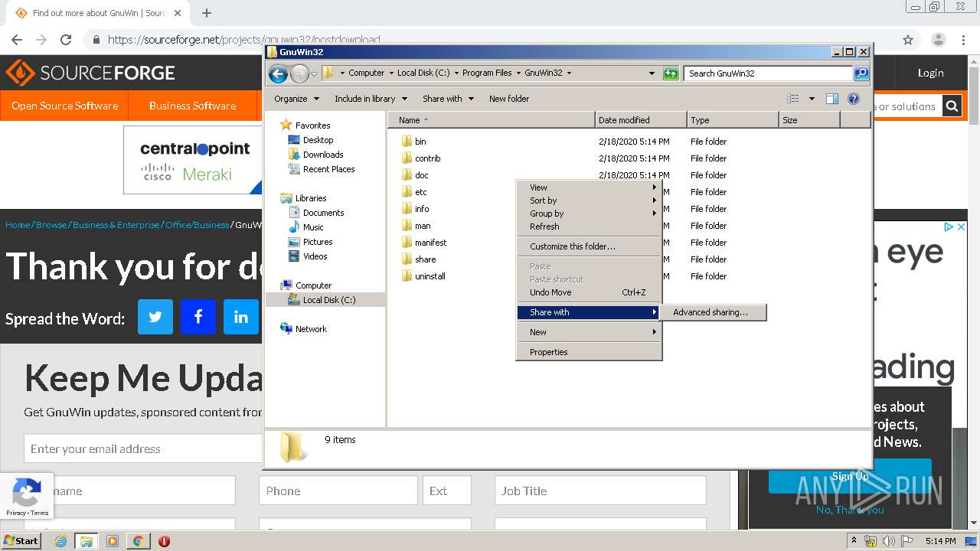The height and width of the screenshot is (551, 980).
Task: Expand the Group by submenu
Action: coord(589,214)
